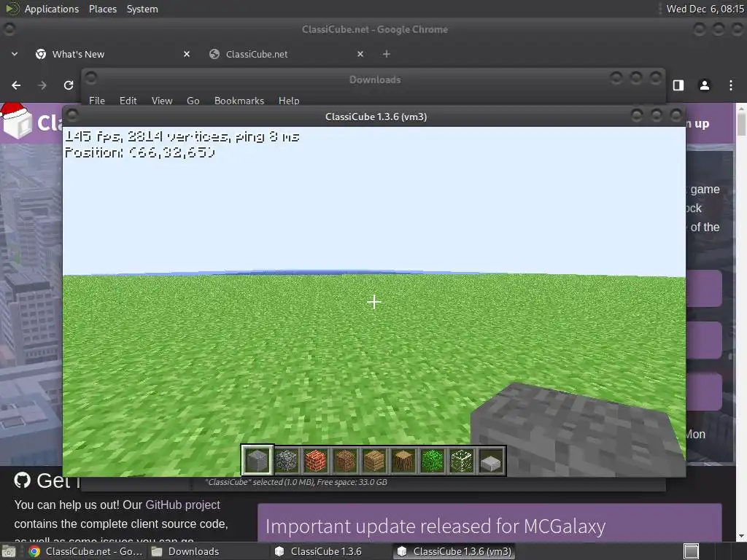Image resolution: width=747 pixels, height=560 pixels.
Task: Click ClassiCube 1.3.6 (vm3) title bar
Action: (376, 117)
